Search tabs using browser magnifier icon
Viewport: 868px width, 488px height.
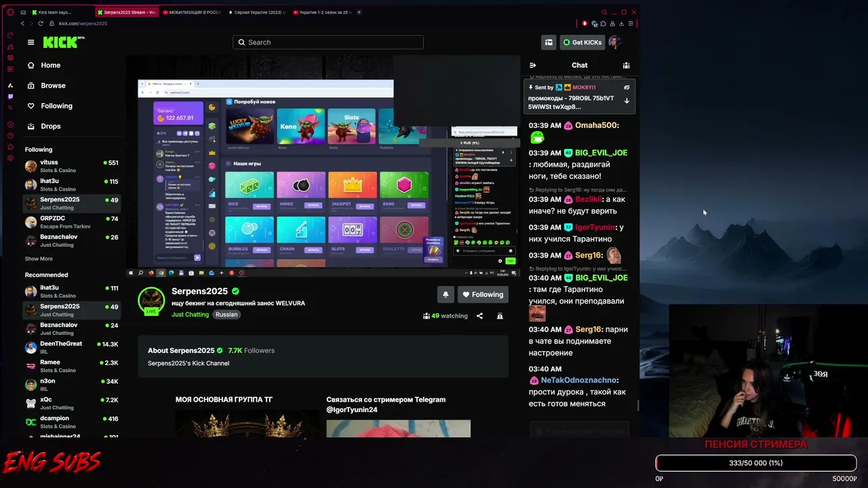tap(604, 12)
